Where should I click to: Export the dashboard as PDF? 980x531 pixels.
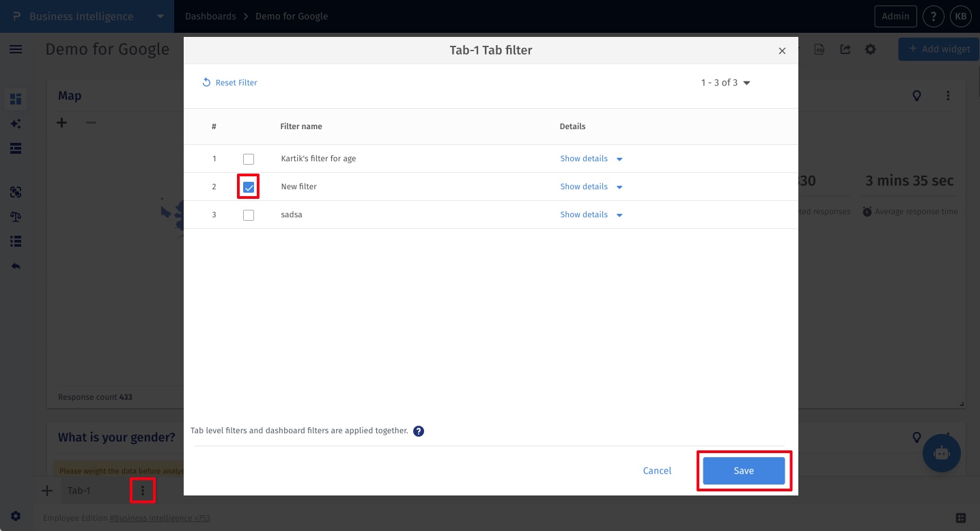tap(820, 49)
